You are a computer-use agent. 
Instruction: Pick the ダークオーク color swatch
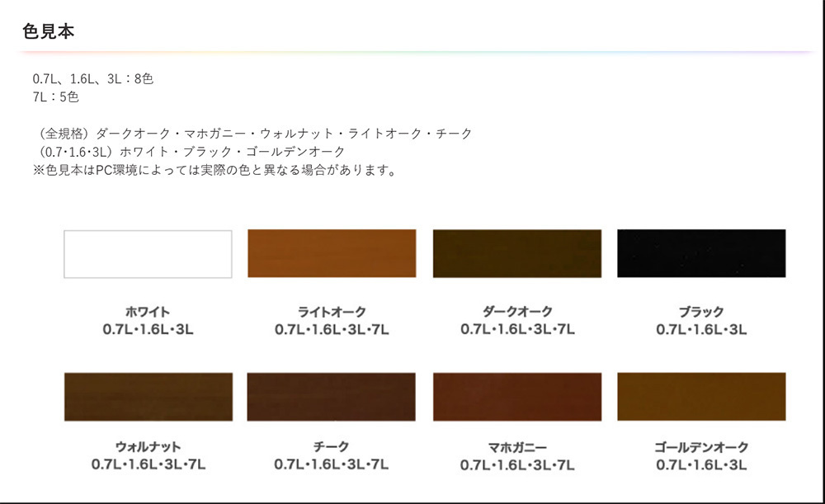coord(516,253)
